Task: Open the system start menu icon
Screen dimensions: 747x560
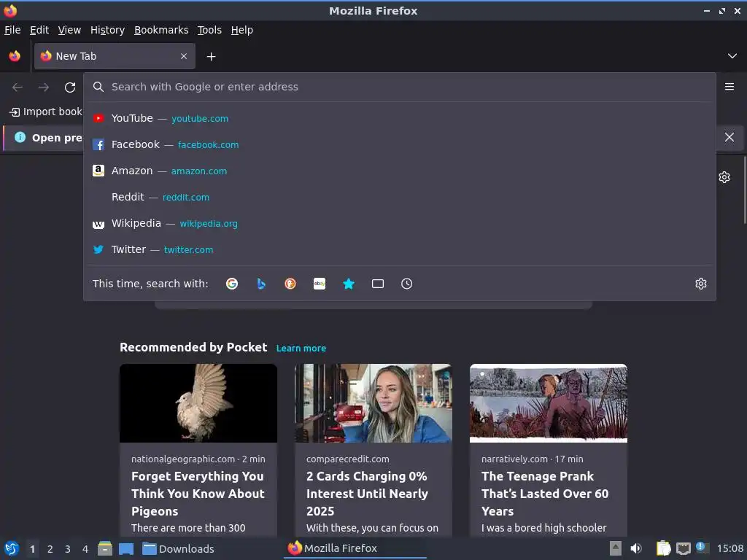Action: [12, 548]
